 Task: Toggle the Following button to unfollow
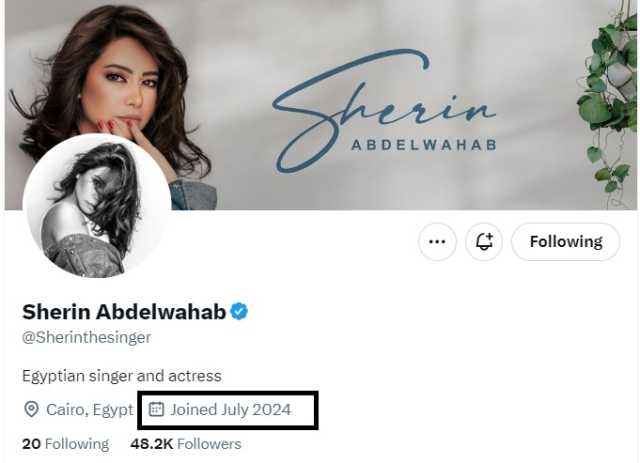(x=566, y=242)
